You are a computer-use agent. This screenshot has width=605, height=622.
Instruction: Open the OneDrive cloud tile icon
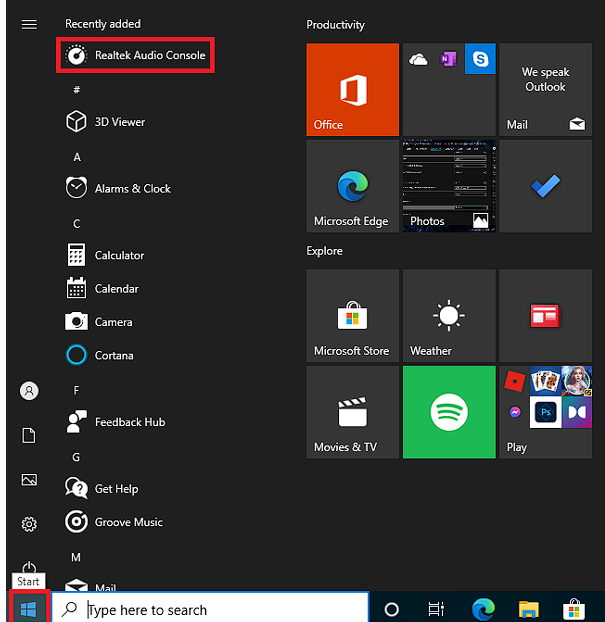[x=418, y=59]
